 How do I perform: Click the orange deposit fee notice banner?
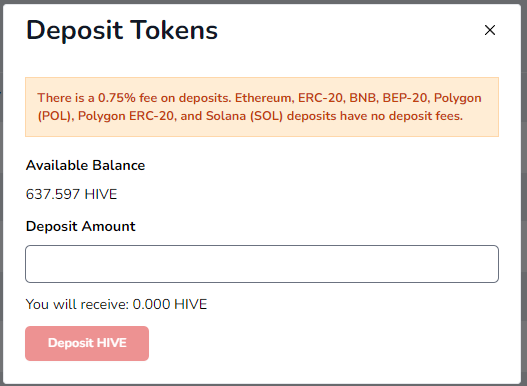tap(262, 107)
